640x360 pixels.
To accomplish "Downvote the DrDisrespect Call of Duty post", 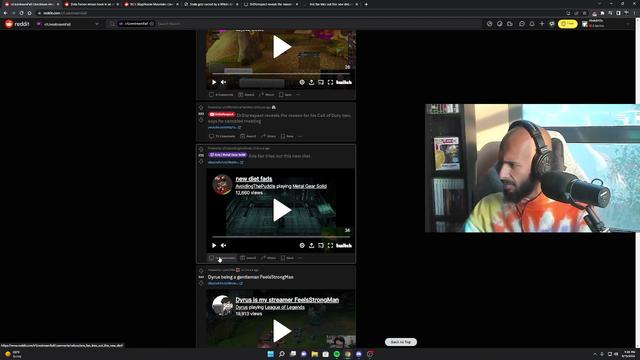I will pyautogui.click(x=201, y=120).
